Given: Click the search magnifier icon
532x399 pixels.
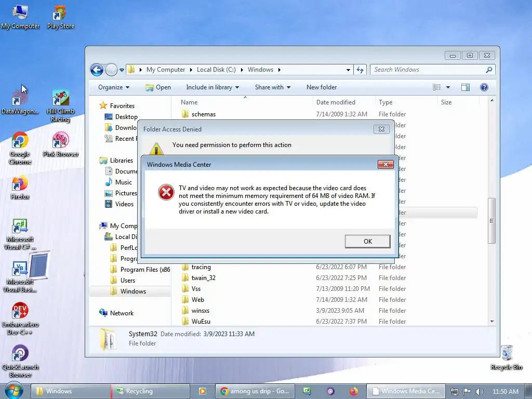Looking at the screenshot, I should pyautogui.click(x=489, y=70).
